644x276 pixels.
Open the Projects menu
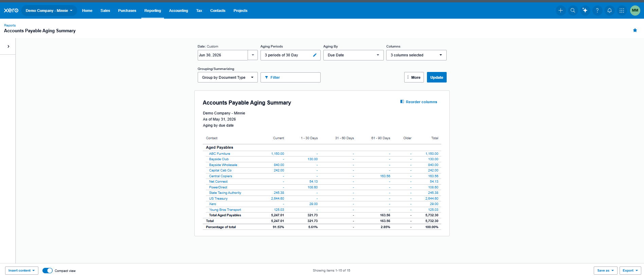point(240,11)
